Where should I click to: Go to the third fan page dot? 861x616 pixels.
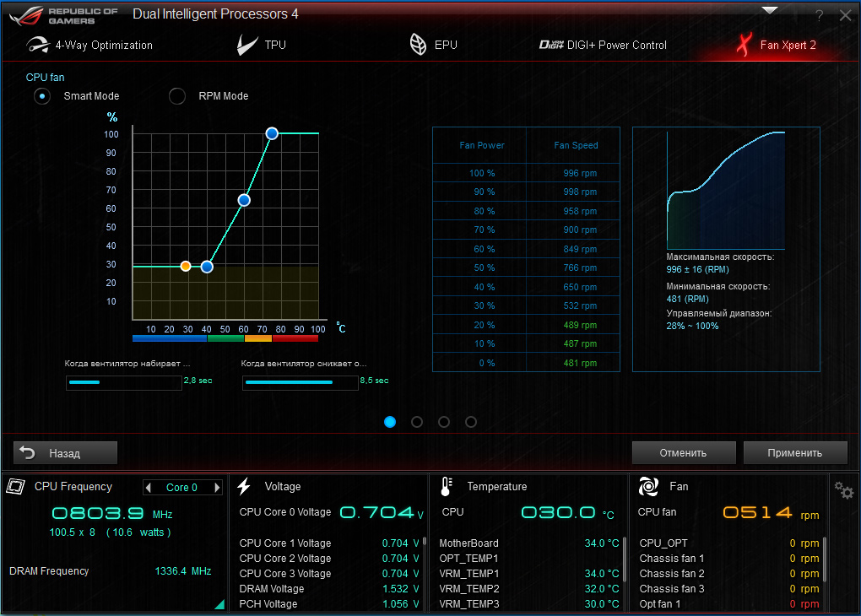[444, 422]
